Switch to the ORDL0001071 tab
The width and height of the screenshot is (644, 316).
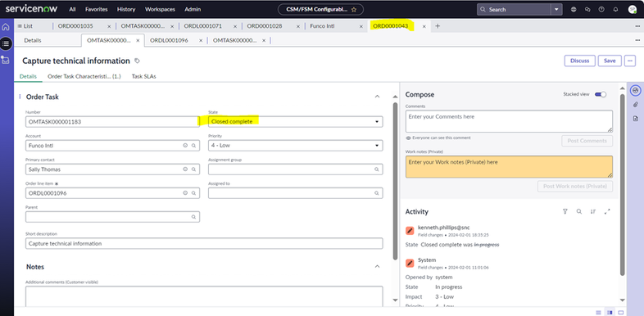(203, 26)
